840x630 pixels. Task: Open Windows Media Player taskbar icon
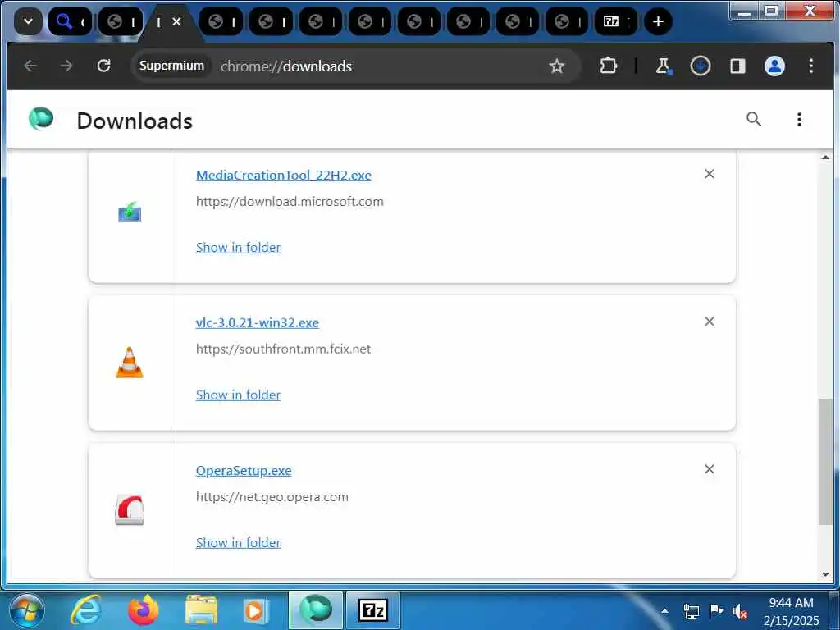[254, 610]
